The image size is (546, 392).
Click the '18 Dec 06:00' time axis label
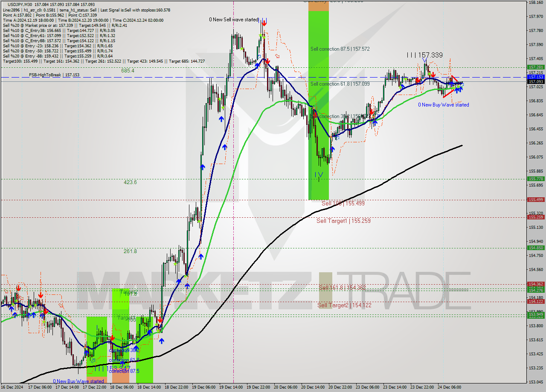[x=122, y=387]
